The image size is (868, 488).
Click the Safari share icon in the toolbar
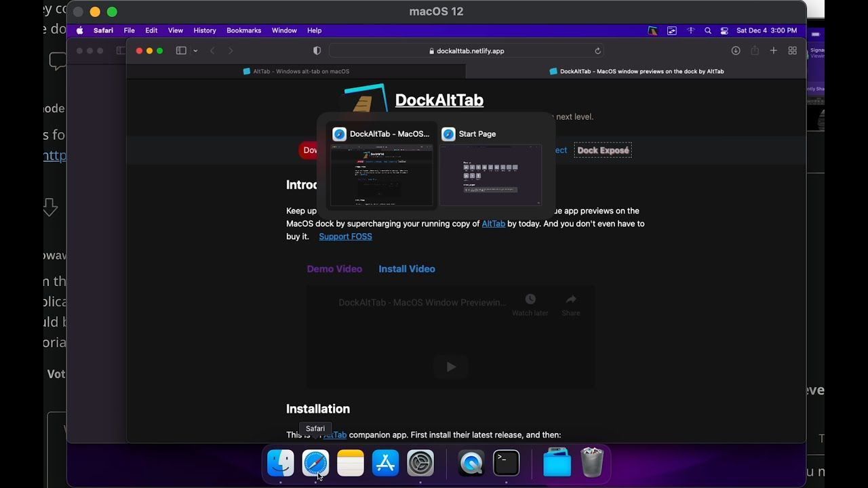(x=755, y=50)
